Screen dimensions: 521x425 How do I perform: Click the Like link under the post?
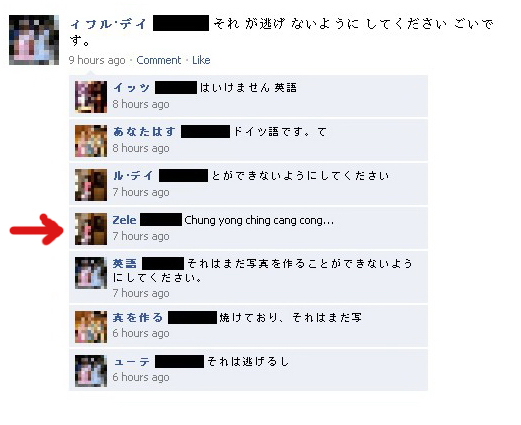[201, 60]
